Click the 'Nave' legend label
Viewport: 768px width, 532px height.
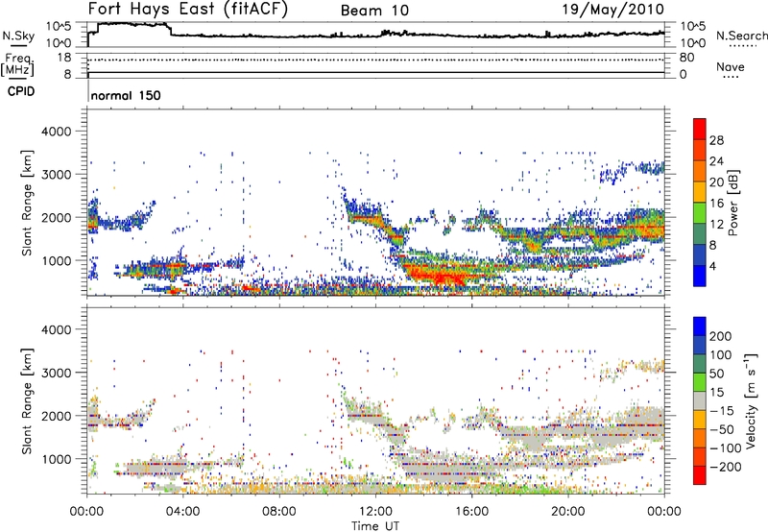coord(731,66)
